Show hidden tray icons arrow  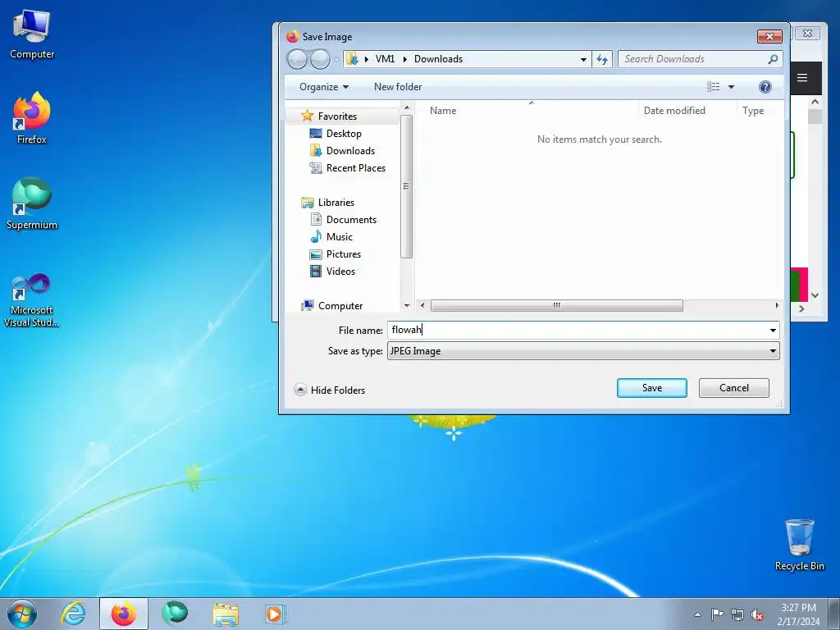(697, 614)
